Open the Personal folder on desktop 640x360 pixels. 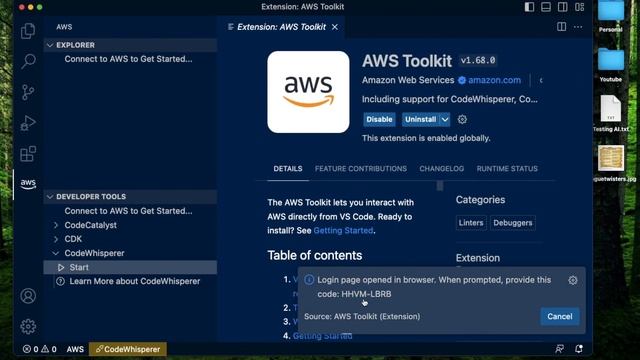[611, 16]
